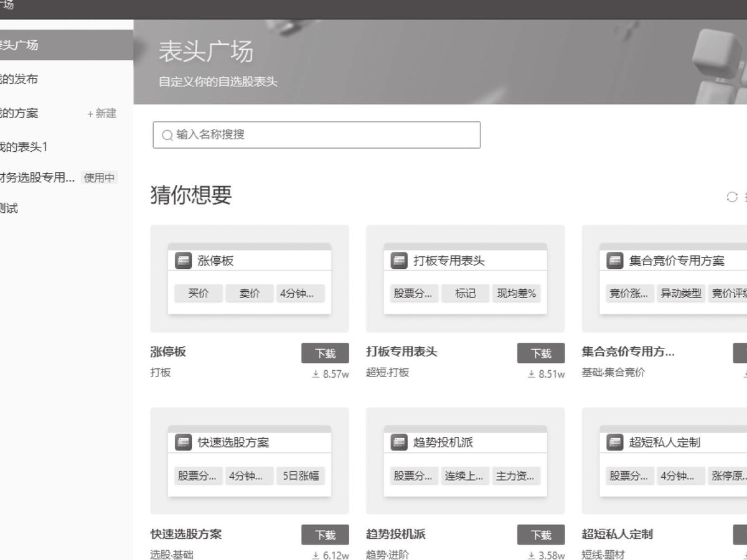Open the 表头广场 sidebar item
This screenshot has width=747, height=560.
[x=67, y=45]
